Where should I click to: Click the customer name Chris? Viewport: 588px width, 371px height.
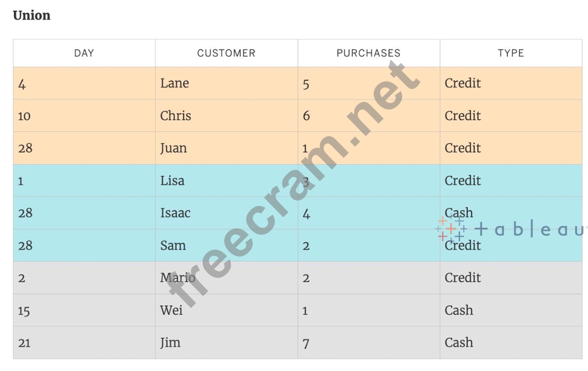pyautogui.click(x=176, y=116)
